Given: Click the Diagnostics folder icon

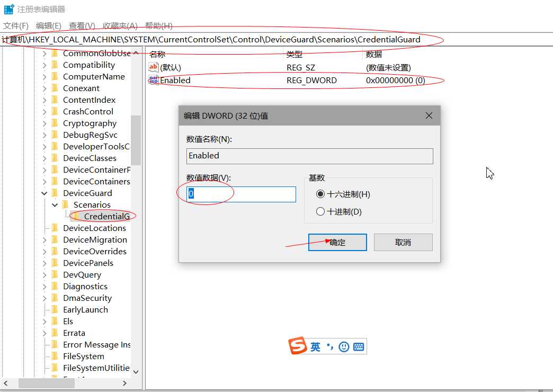Looking at the screenshot, I should (55, 286).
